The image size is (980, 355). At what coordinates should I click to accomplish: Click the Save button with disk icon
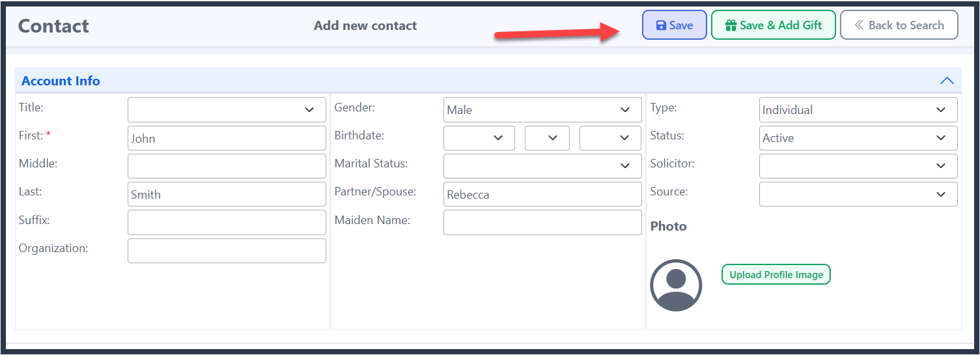tap(674, 25)
